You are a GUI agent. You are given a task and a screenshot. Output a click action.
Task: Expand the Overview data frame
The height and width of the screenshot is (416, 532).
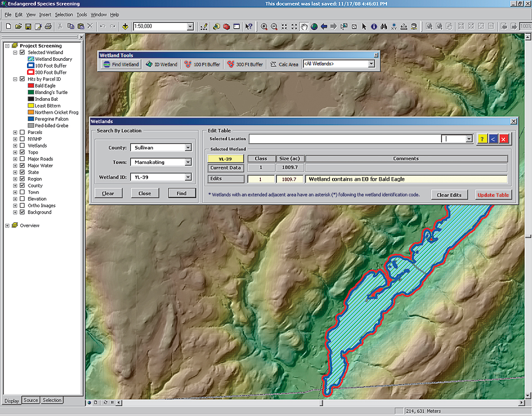(x=7, y=225)
